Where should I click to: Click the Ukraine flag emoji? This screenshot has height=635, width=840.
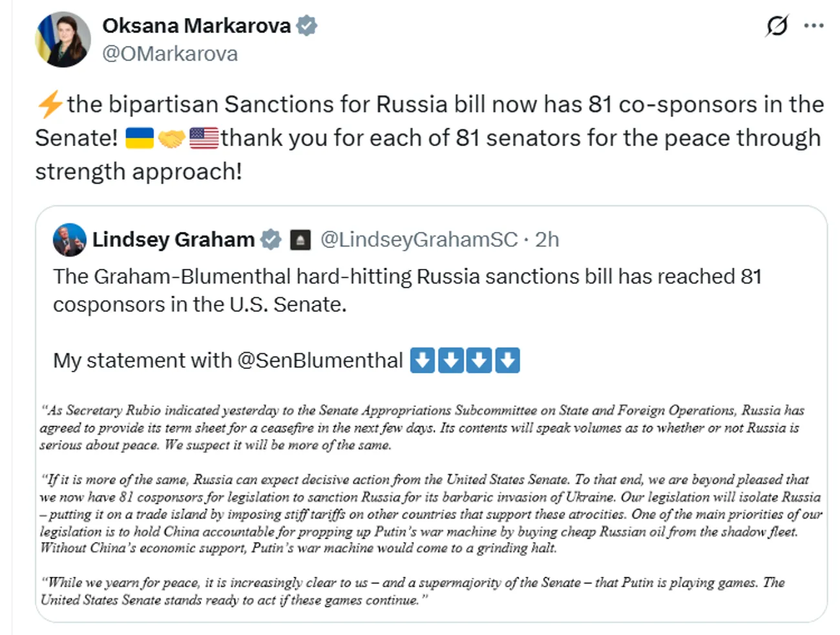[x=139, y=138]
